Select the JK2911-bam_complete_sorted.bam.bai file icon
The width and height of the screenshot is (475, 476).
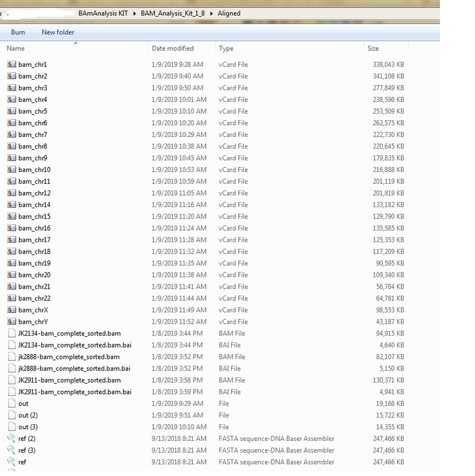pyautogui.click(x=11, y=392)
